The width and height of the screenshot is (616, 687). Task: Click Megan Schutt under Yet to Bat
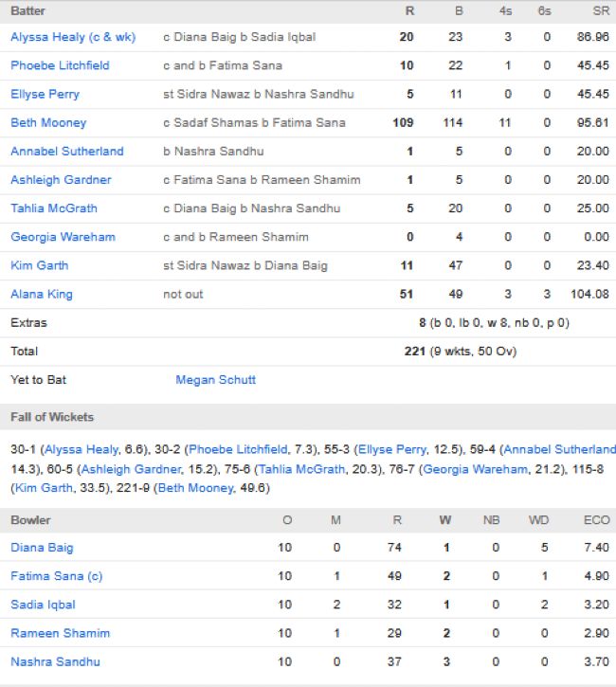coord(215,380)
